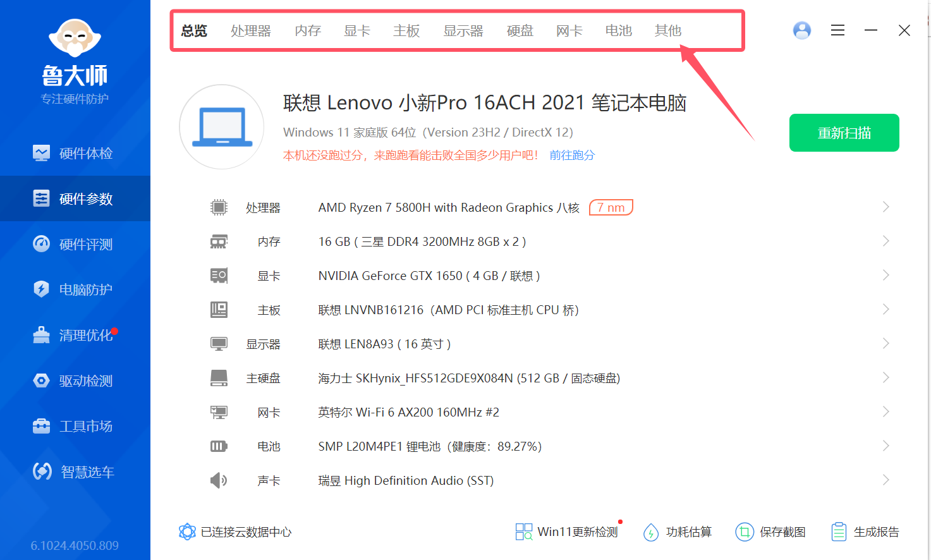Click 瑞昱 High Definition Audio text
The width and height of the screenshot is (931, 560).
click(406, 480)
